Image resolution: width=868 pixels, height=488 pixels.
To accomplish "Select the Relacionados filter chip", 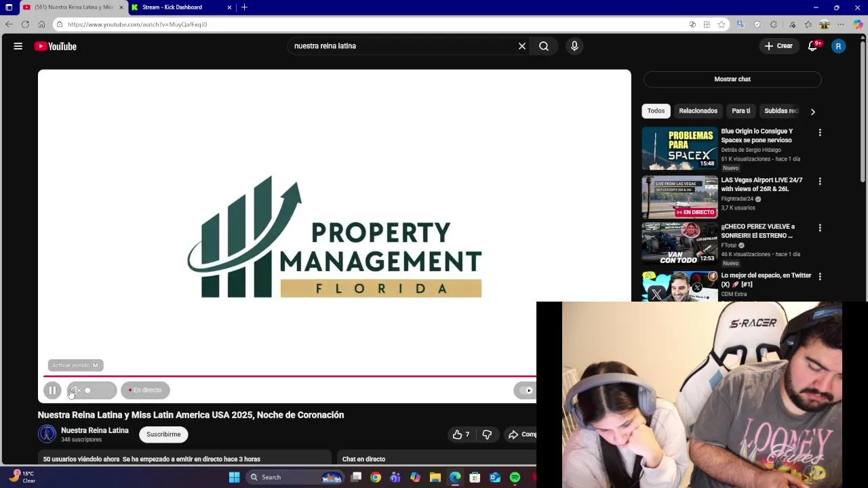I will (x=698, y=111).
